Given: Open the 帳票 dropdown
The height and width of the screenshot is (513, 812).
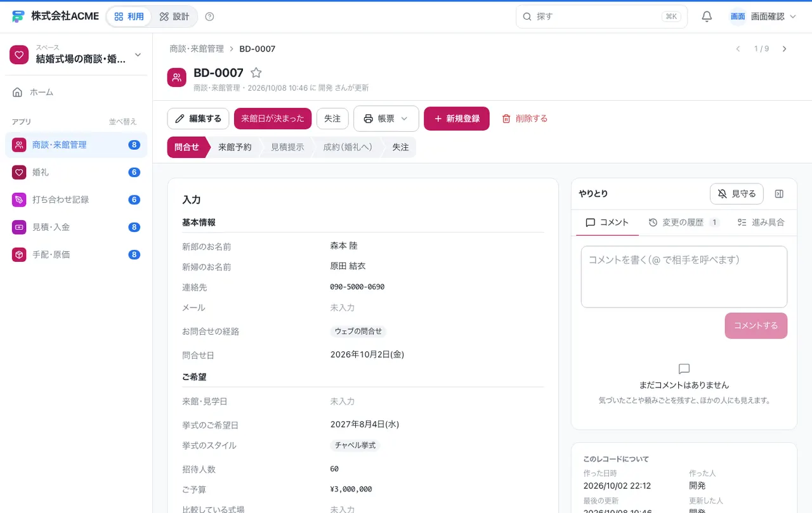Looking at the screenshot, I should coord(386,119).
